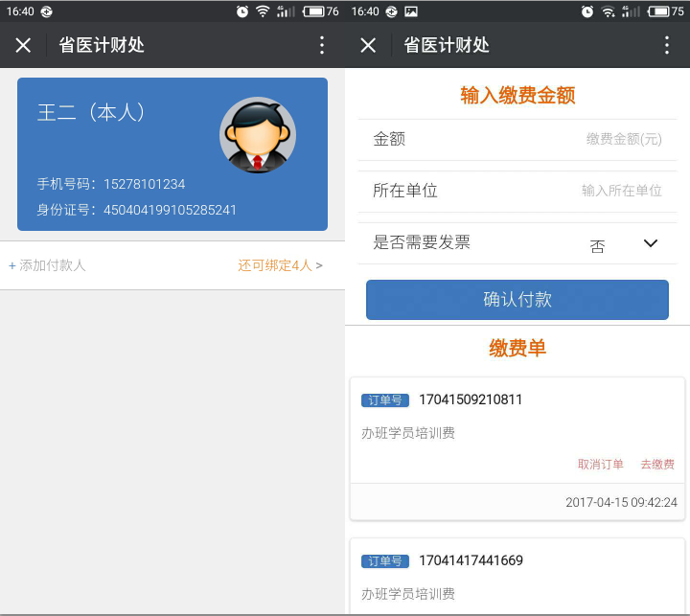Tap the 订单号 badge of order 17041417441669

click(x=385, y=561)
